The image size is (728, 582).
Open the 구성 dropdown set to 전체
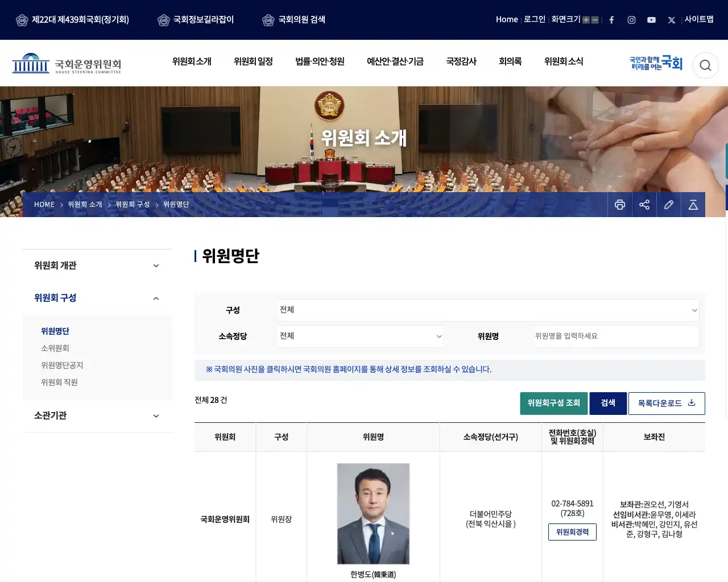pos(488,310)
